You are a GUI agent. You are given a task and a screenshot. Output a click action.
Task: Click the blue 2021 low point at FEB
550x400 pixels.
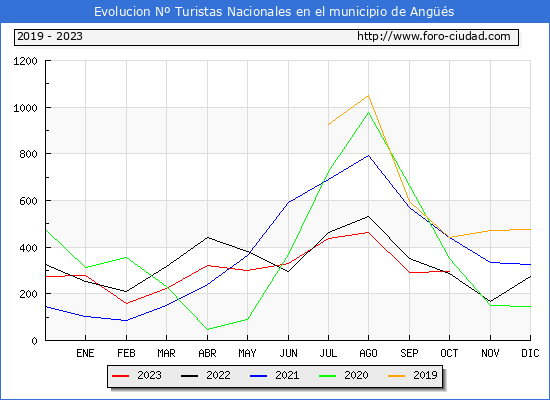(126, 320)
